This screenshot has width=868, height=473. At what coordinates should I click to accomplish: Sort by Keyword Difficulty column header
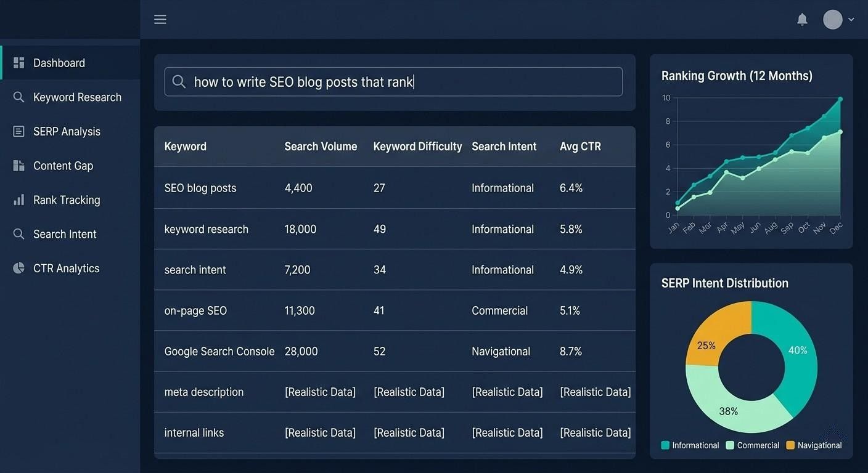tap(417, 147)
